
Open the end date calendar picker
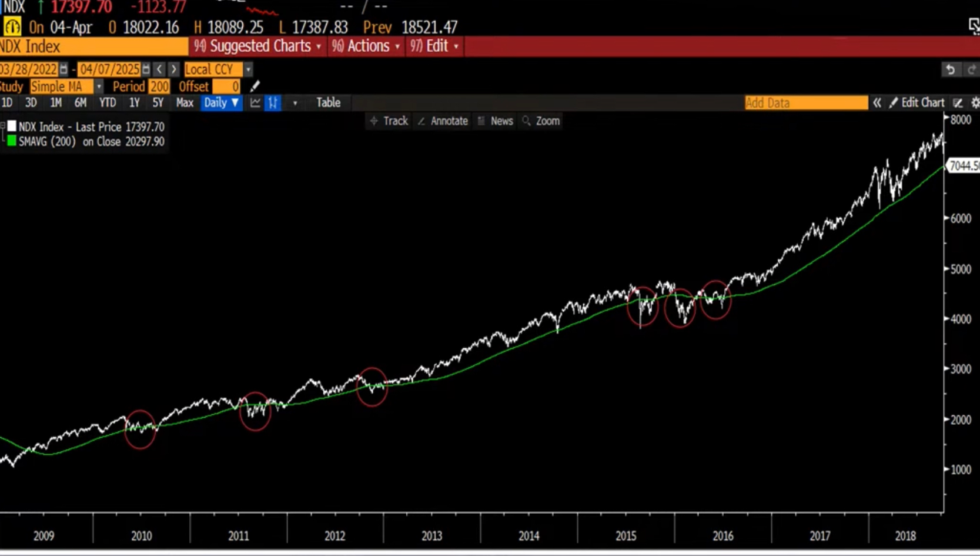tap(146, 69)
